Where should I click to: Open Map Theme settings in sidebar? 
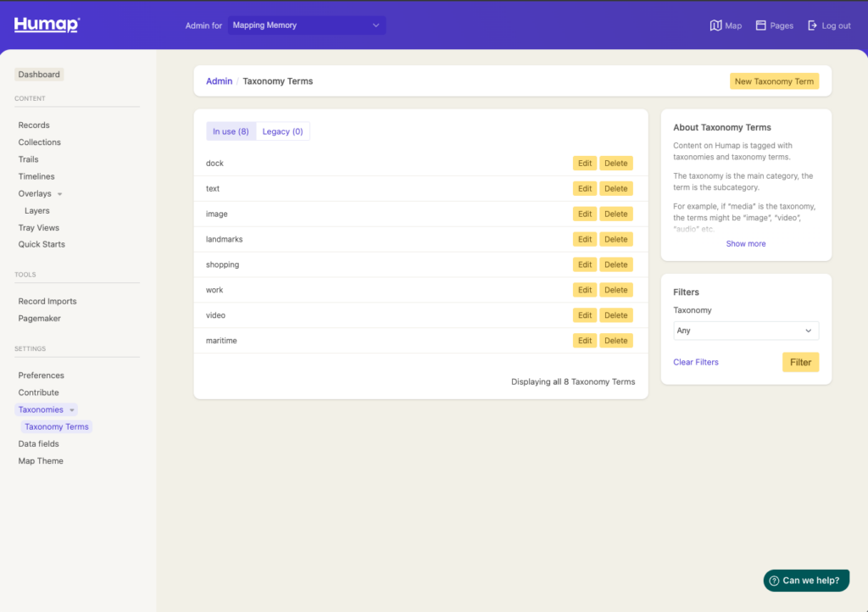coord(41,461)
